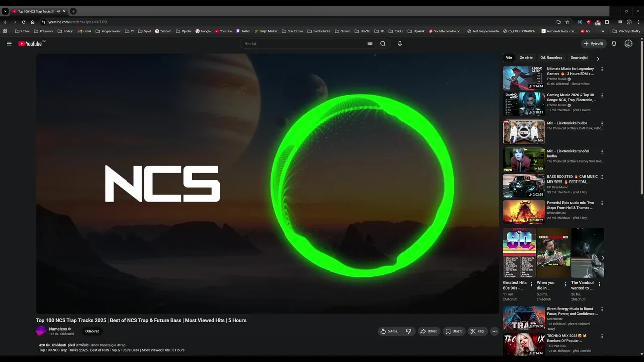The image size is (644, 362).
Task: Open more actions ellipsis under the video
Action: (494, 331)
